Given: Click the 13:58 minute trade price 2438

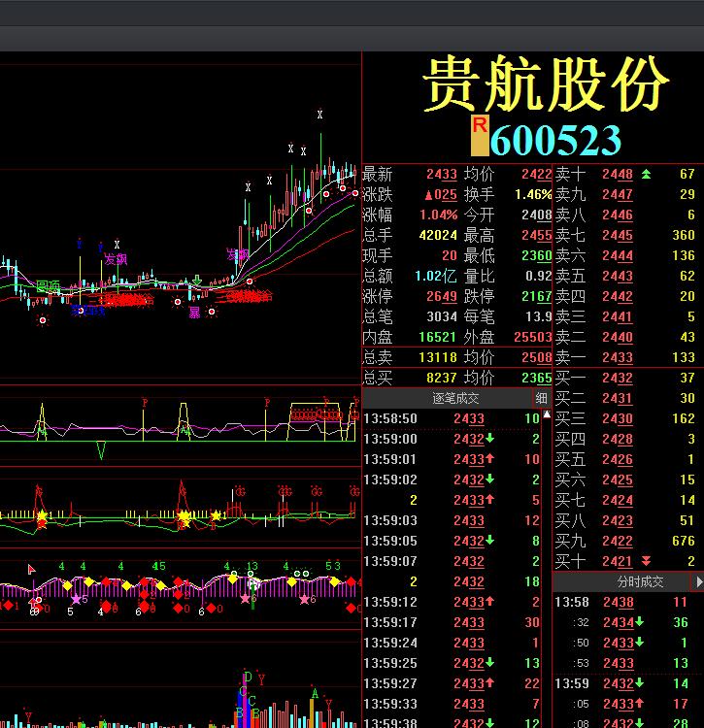Looking at the screenshot, I should [x=619, y=602].
